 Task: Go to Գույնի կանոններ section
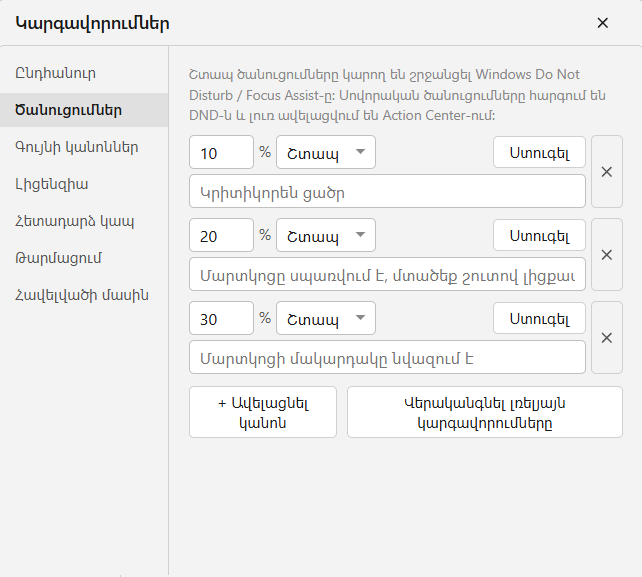[x=84, y=147]
